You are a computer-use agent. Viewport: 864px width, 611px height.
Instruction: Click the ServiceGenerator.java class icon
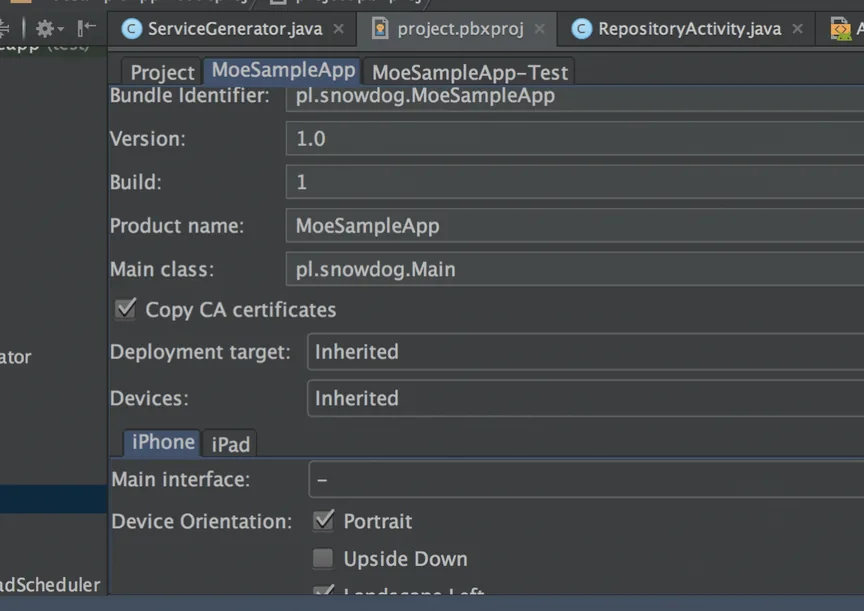pyautogui.click(x=131, y=29)
